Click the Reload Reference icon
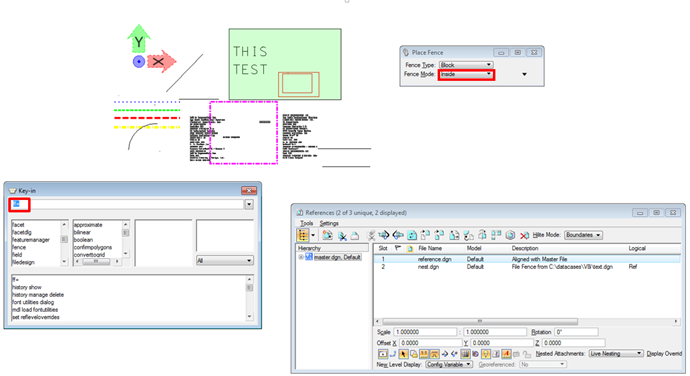The image size is (690, 376). click(412, 236)
